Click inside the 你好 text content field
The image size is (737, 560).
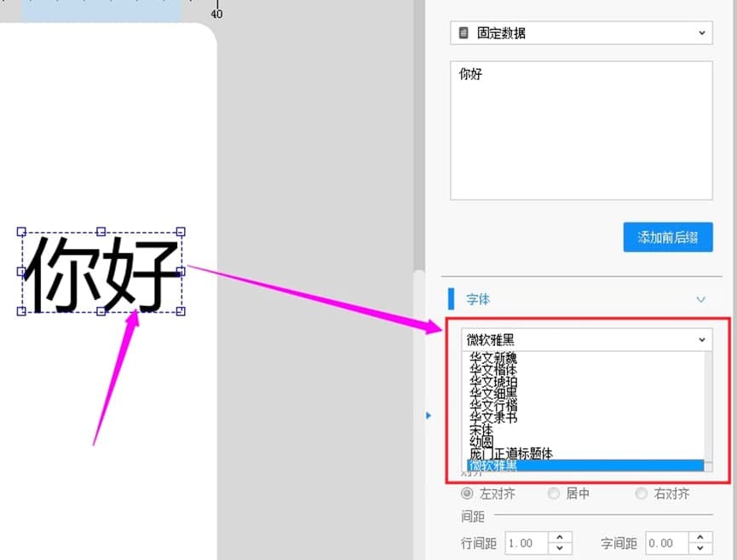[579, 128]
